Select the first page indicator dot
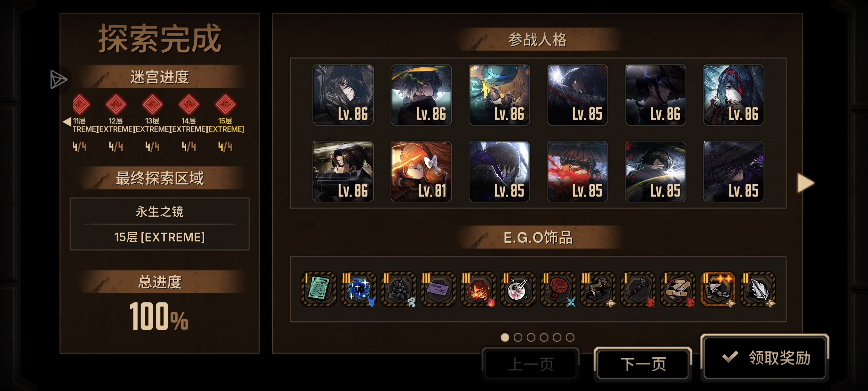 tap(505, 337)
